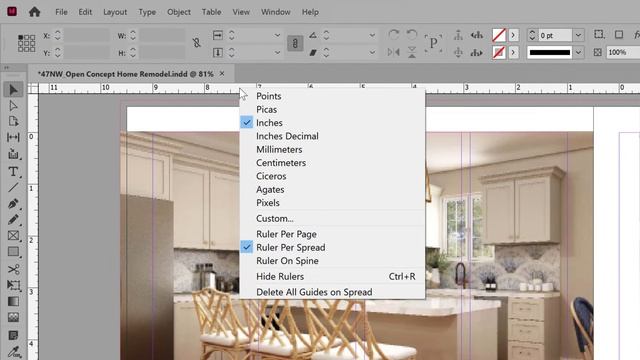Open the Layout menu
Viewport: 640px width, 360px height.
[115, 12]
